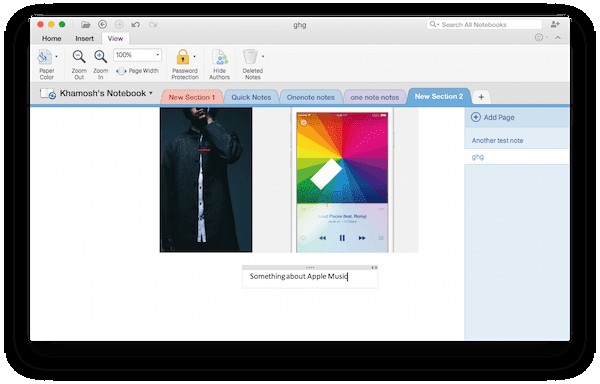Open Password Protection lock icon

(x=183, y=57)
